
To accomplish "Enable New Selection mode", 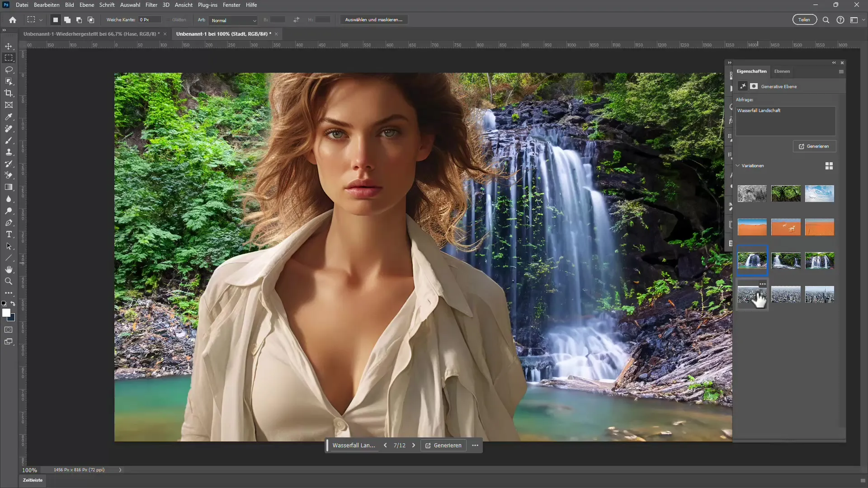I will tap(56, 20).
